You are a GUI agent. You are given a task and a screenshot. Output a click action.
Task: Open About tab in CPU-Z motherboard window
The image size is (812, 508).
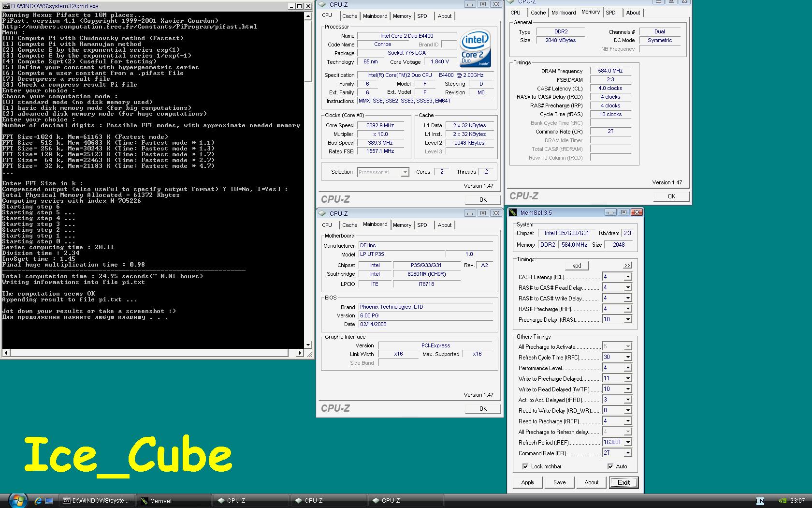445,225
